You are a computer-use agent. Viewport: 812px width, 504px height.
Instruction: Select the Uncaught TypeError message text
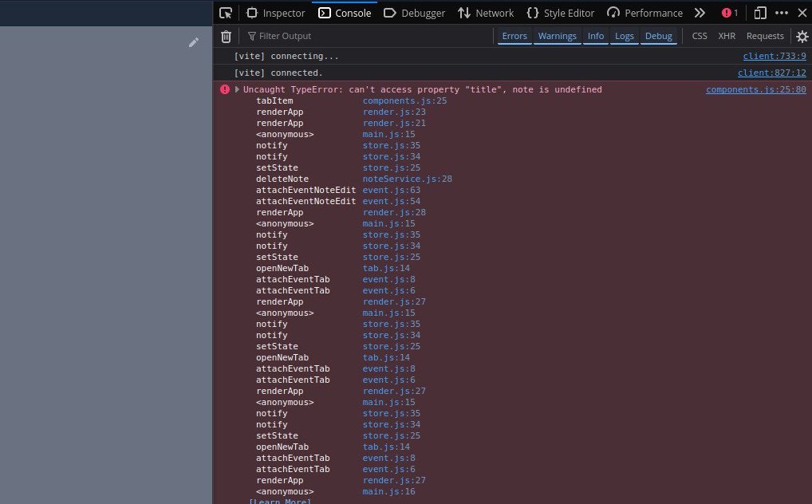(422, 89)
